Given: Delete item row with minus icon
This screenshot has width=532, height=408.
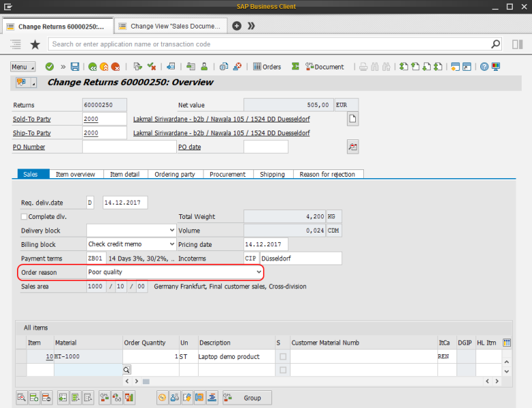Looking at the screenshot, I should [x=46, y=398].
